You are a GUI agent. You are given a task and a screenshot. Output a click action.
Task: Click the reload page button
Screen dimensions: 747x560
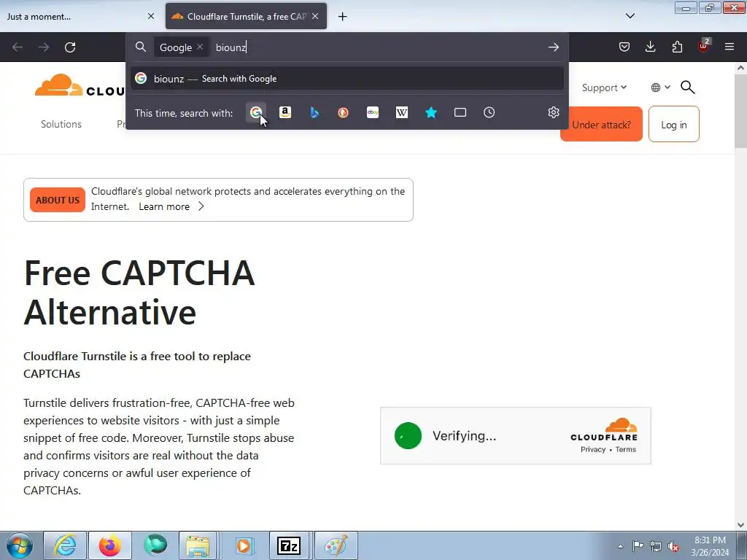coord(70,47)
